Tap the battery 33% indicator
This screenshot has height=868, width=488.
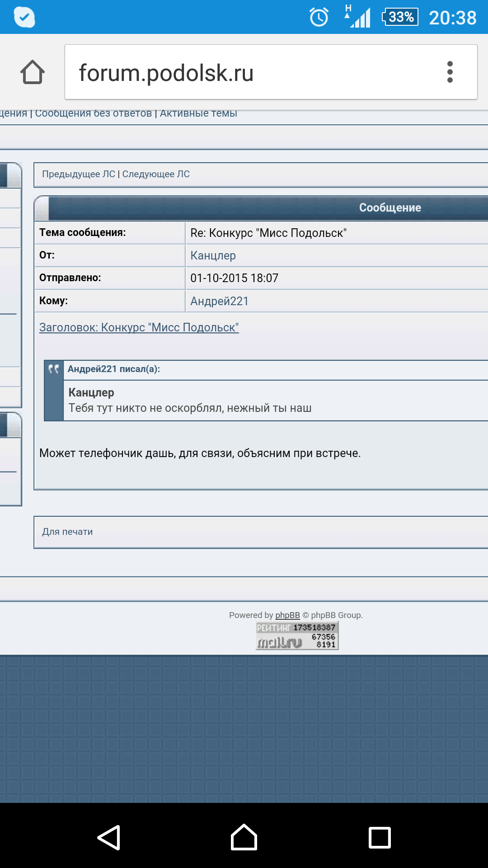(400, 18)
